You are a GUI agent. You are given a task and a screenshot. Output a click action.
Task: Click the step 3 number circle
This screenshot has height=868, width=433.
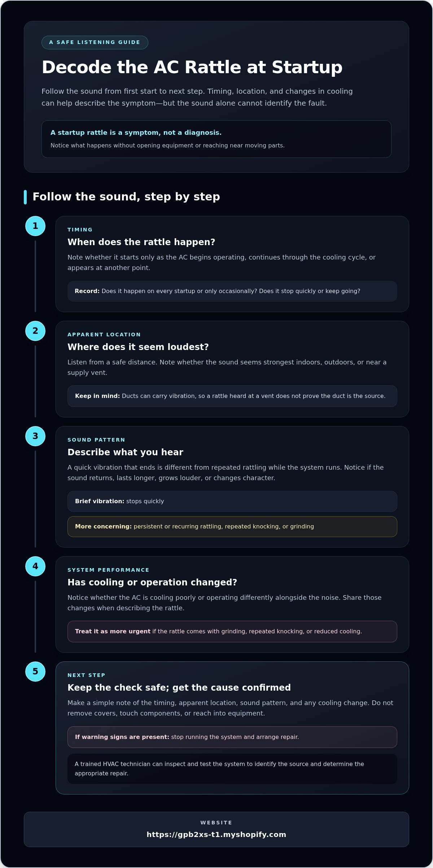pyautogui.click(x=35, y=436)
